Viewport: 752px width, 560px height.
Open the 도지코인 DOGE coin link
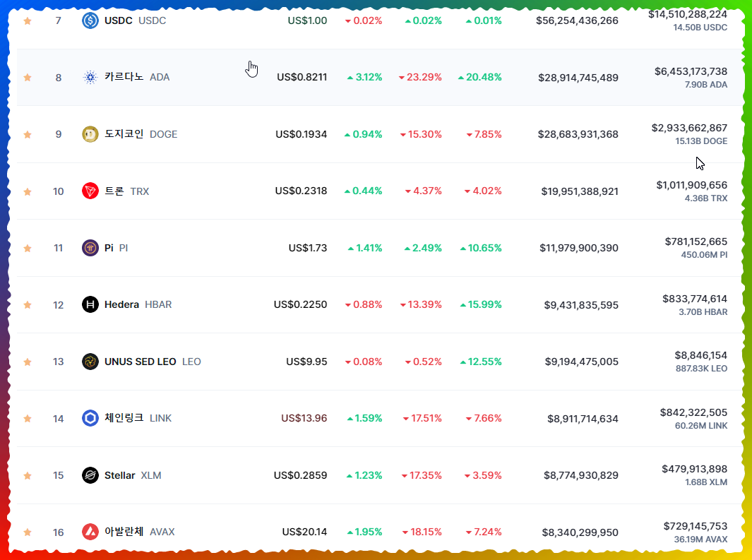click(x=141, y=133)
